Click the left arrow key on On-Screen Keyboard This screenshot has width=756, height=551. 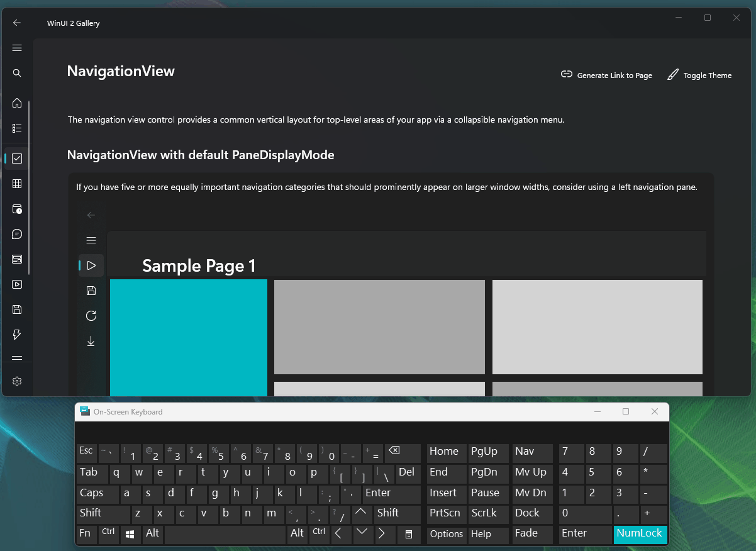pos(340,535)
